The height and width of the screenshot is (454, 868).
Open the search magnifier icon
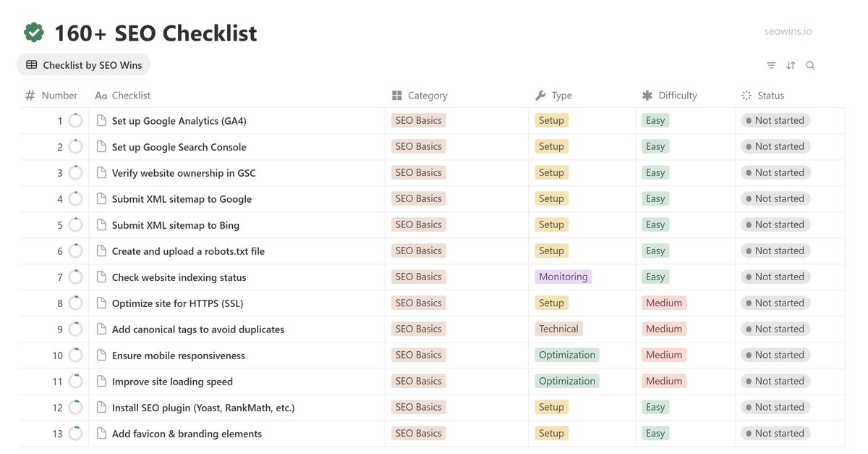coord(810,65)
